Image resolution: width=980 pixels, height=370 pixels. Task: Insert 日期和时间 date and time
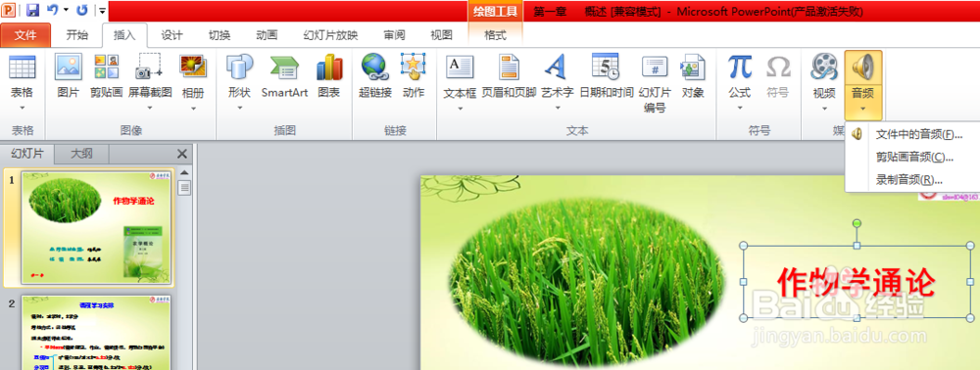point(606,67)
